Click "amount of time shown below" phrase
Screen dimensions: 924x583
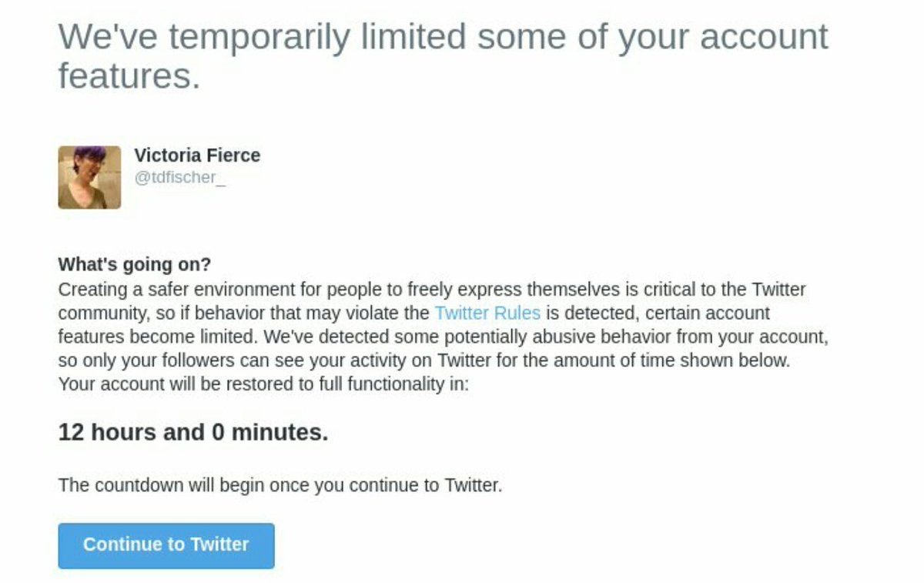(682, 360)
